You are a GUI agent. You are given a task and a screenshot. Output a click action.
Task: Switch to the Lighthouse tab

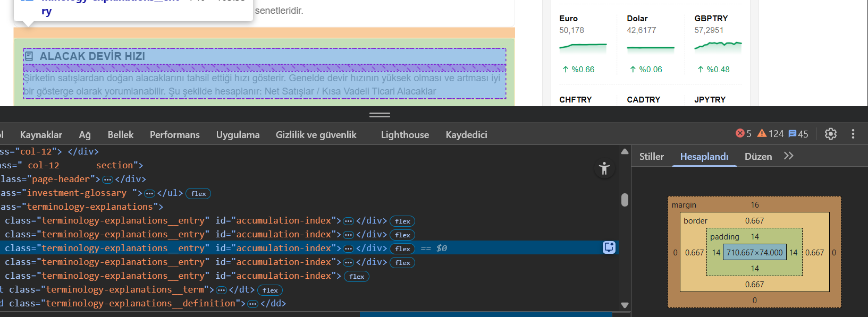(405, 134)
